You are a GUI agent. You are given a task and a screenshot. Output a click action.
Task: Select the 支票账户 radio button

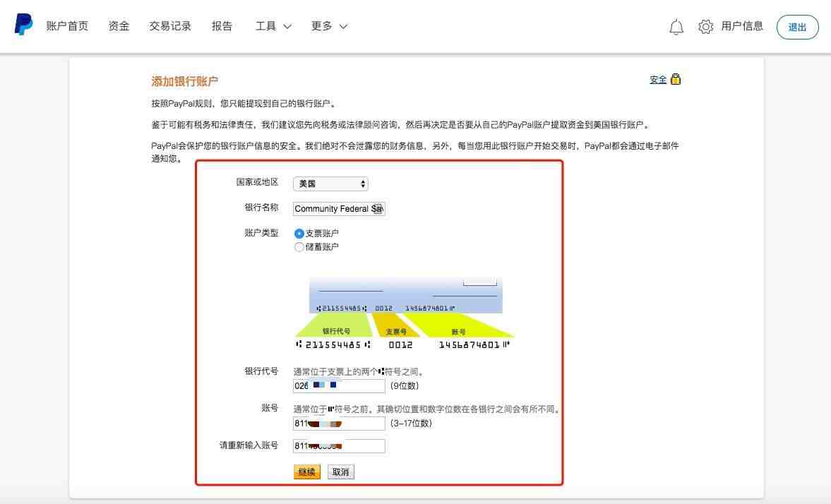tap(299, 233)
